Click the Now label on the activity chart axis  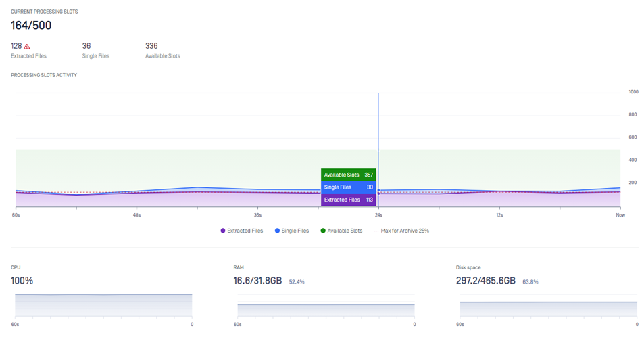click(x=620, y=215)
